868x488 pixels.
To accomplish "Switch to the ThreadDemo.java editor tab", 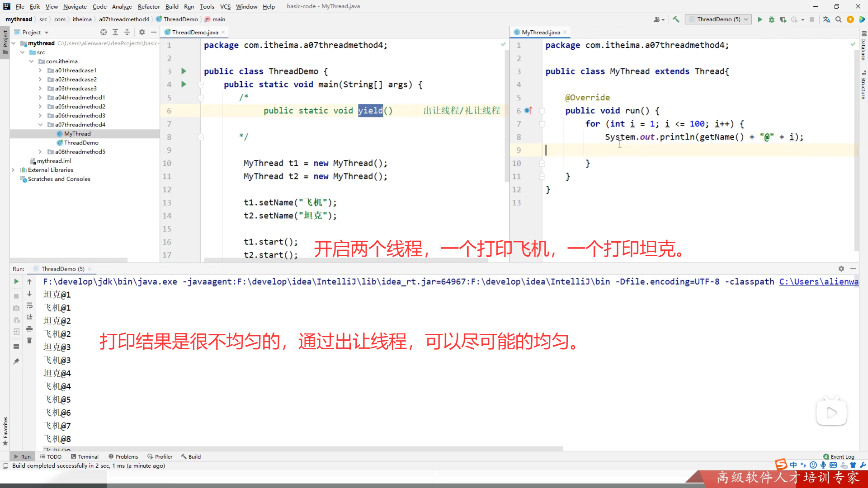I will 194,32.
